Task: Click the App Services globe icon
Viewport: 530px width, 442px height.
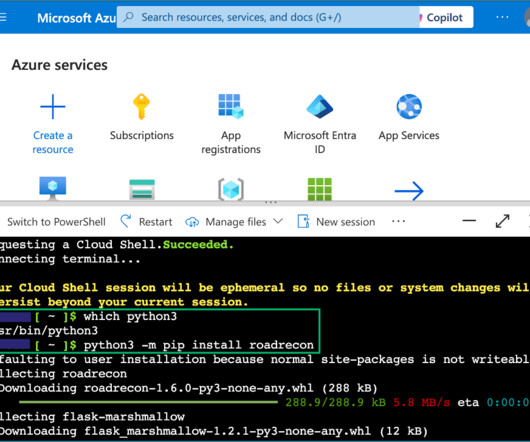Action: [409, 107]
